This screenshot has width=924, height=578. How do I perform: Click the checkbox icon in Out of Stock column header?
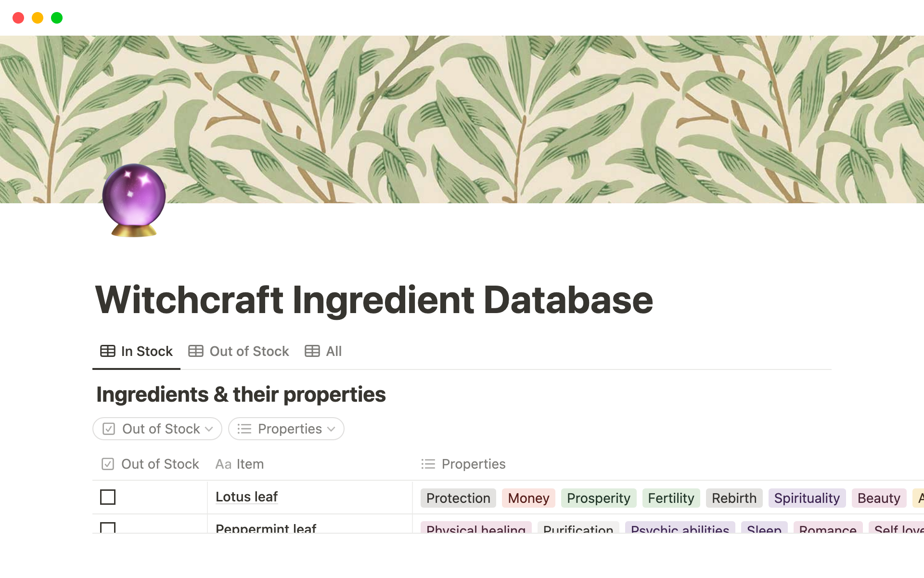[108, 464]
